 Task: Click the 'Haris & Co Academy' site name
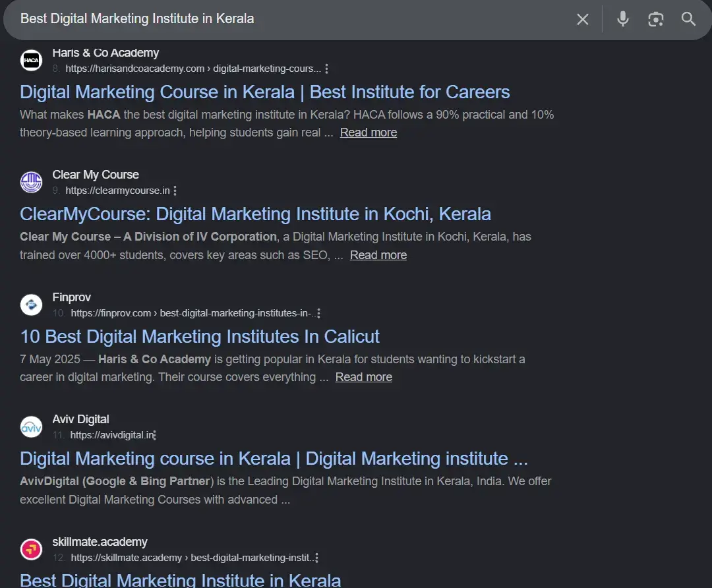click(105, 53)
